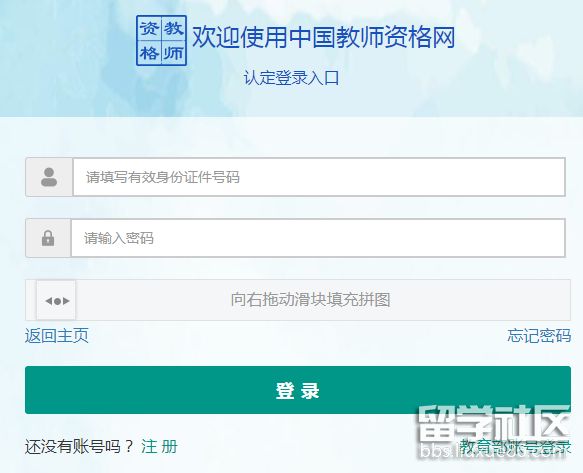Open the 忘记密码 link
Image resolution: width=583 pixels, height=473 pixels.
(539, 336)
